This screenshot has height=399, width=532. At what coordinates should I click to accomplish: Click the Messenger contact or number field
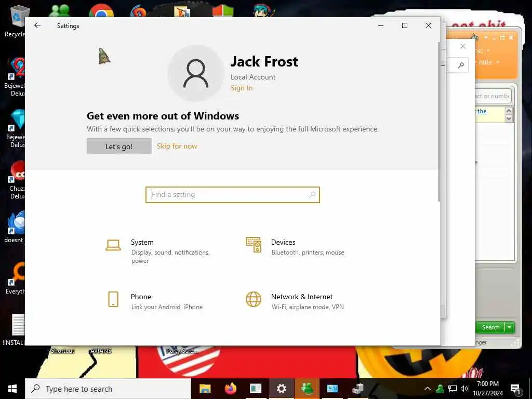(x=493, y=96)
